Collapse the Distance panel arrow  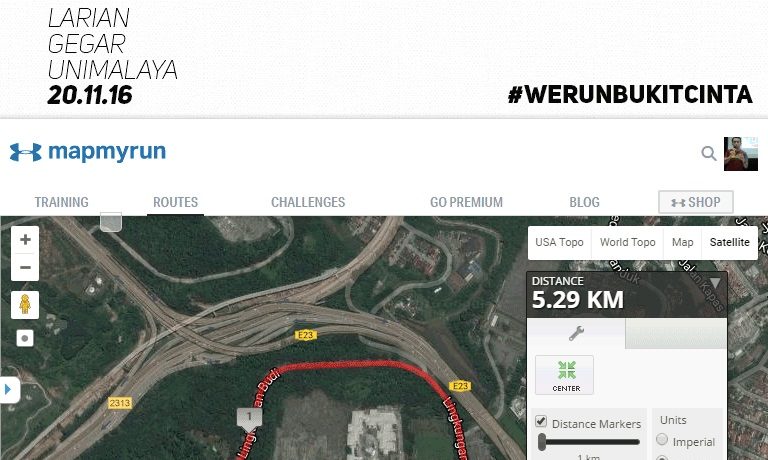tap(715, 283)
